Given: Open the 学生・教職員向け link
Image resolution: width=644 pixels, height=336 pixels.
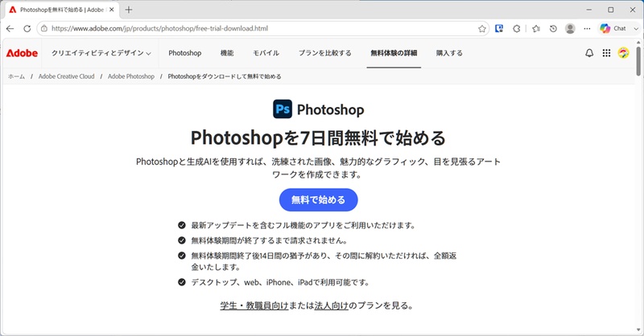Looking at the screenshot, I should [254, 305].
